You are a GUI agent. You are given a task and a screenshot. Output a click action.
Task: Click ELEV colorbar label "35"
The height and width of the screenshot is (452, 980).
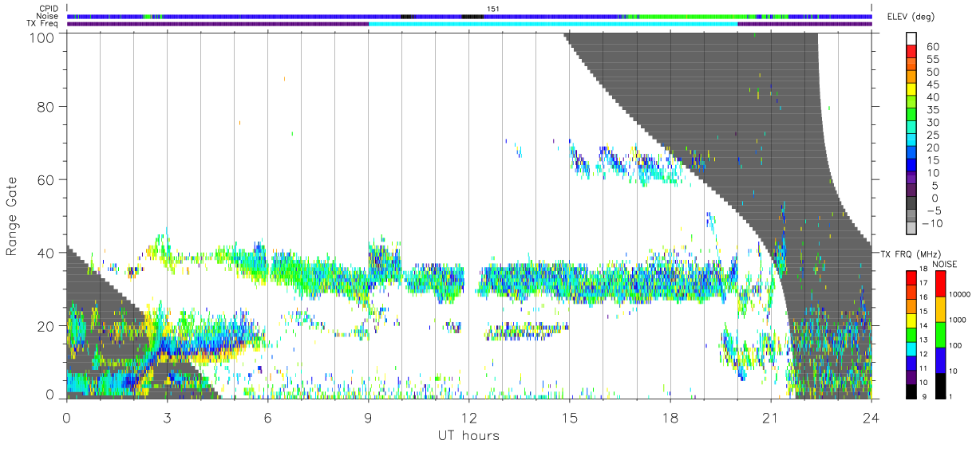click(932, 110)
